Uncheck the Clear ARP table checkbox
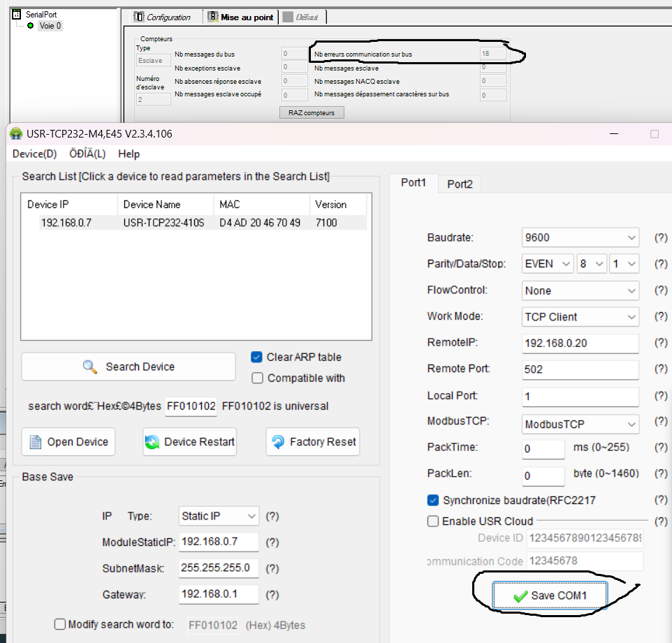The width and height of the screenshot is (672, 643). (x=256, y=357)
